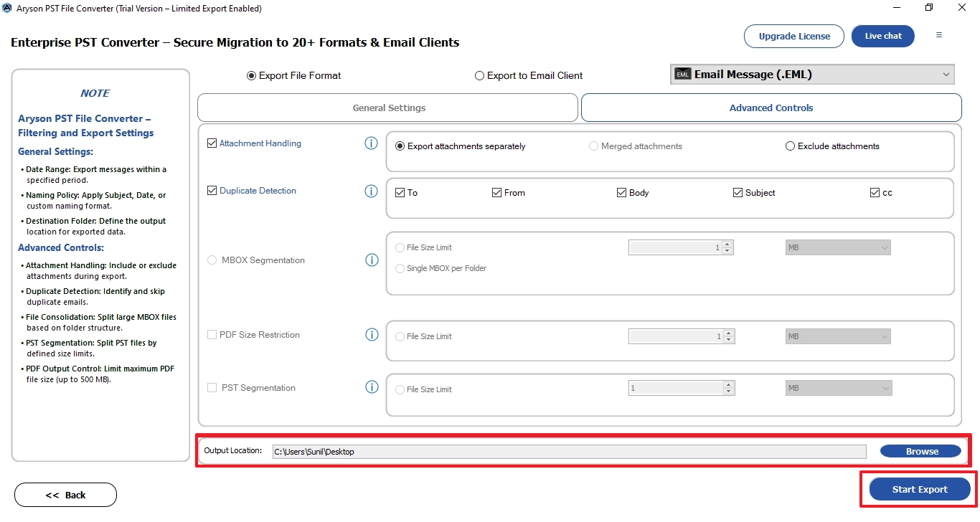The width and height of the screenshot is (980, 522).
Task: Click Browse to choose output folder
Action: click(920, 451)
